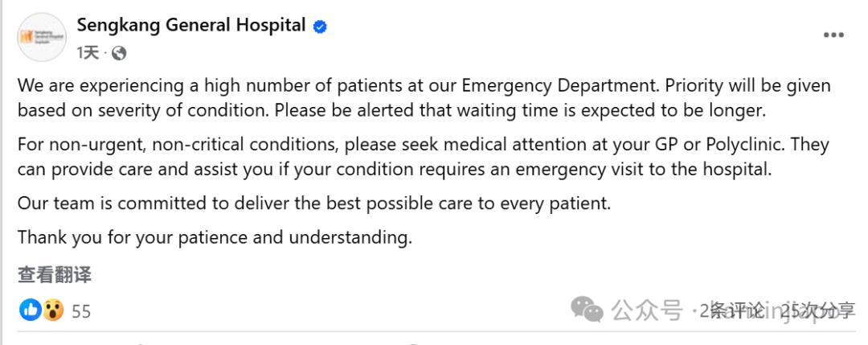
Task: Click the blue verified badge icon
Action: 320,27
